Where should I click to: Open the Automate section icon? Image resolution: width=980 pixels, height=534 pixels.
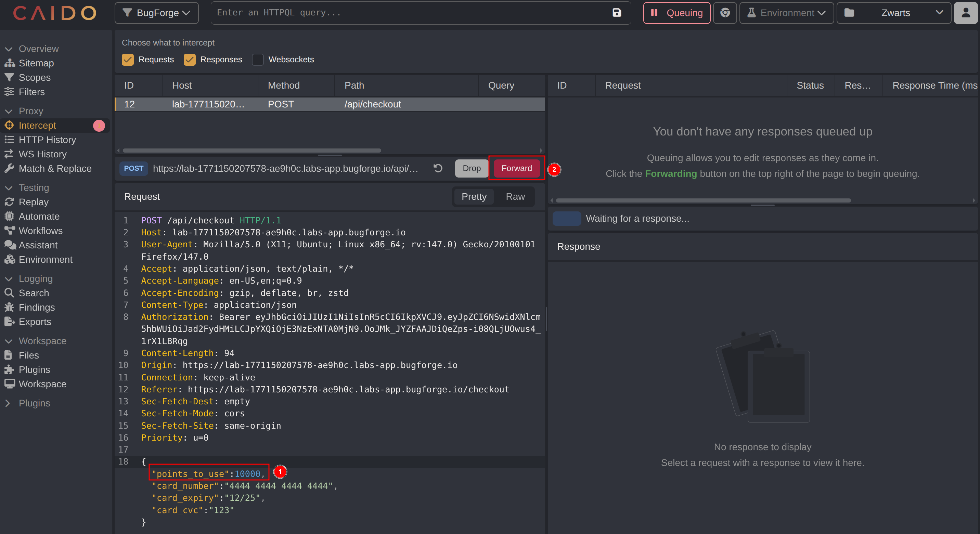pos(9,217)
